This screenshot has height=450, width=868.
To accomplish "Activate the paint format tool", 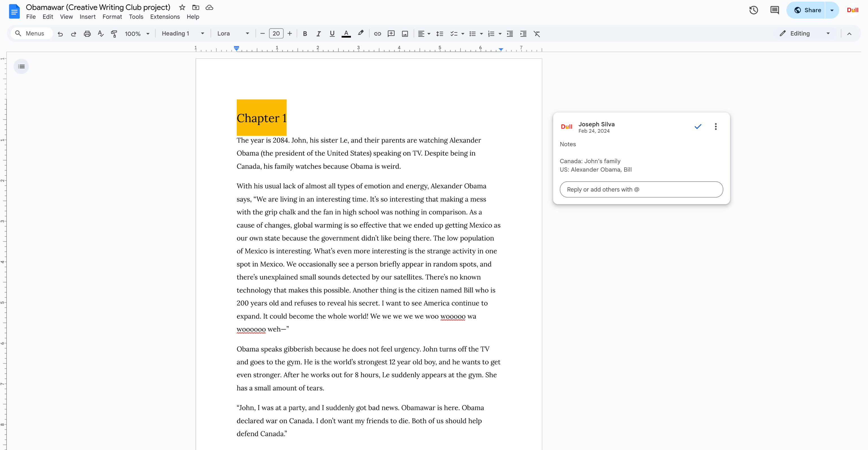I will (x=114, y=34).
